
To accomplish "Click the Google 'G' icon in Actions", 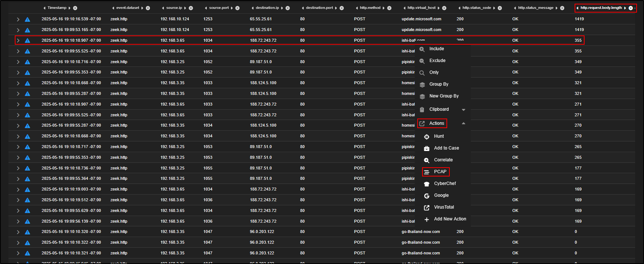I will point(427,196).
